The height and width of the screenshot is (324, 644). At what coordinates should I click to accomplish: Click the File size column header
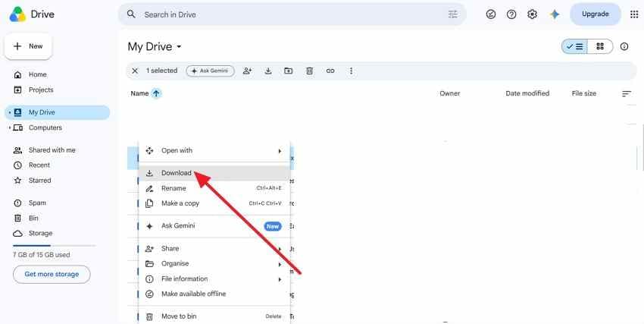pos(583,93)
